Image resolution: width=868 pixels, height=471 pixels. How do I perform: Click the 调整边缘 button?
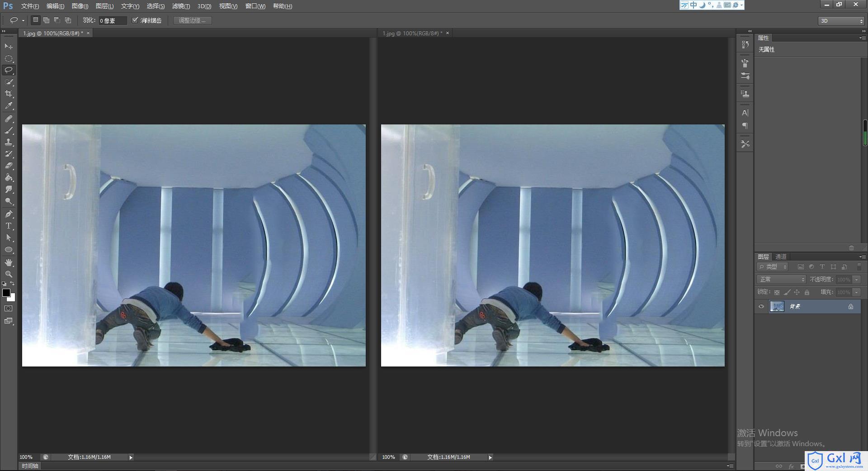pos(192,20)
